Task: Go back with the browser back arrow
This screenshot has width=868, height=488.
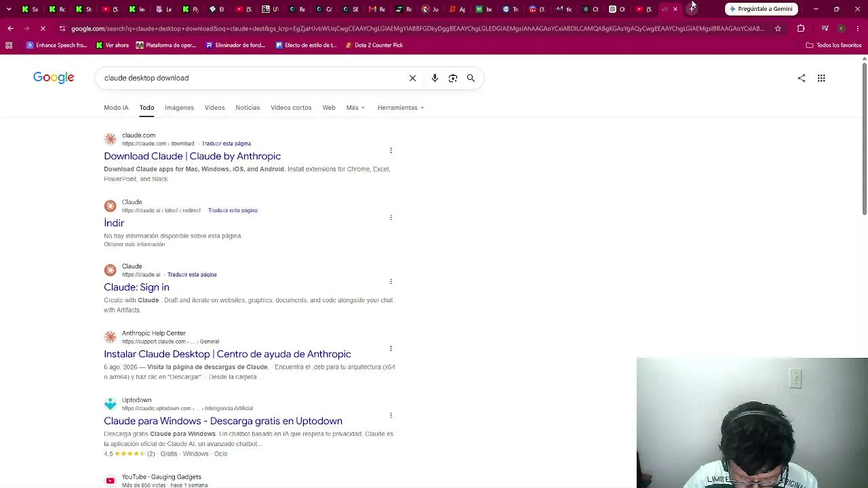Action: click(x=10, y=28)
